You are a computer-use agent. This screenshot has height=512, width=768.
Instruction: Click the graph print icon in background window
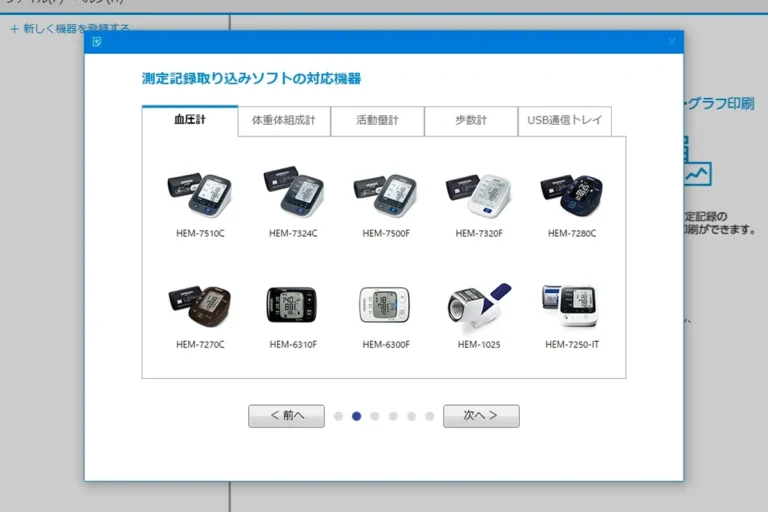(x=697, y=162)
